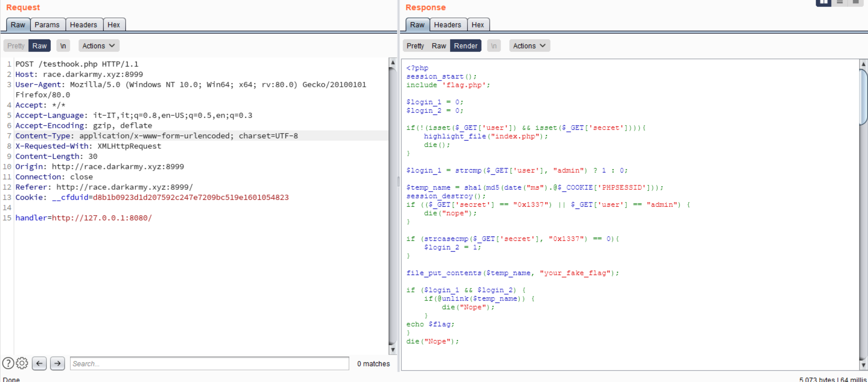This screenshot has width=868, height=382.
Task: Click the 0 matches search counter
Action: [373, 364]
